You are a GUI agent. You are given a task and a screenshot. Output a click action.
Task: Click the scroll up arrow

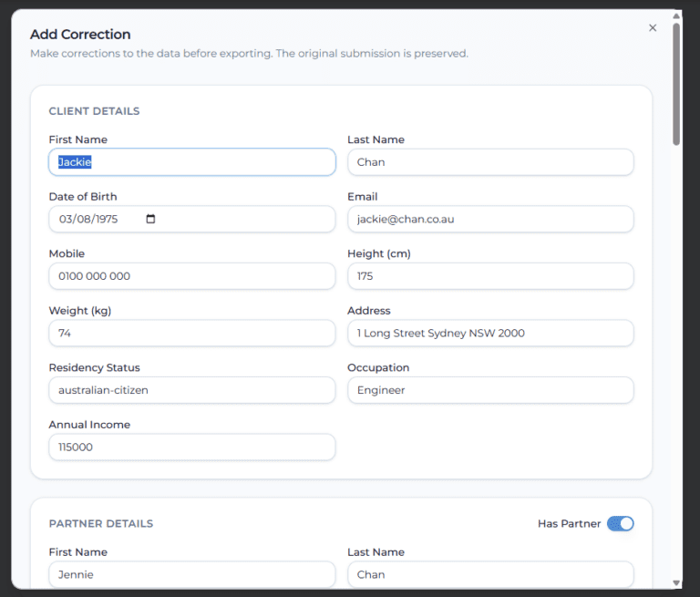pyautogui.click(x=676, y=15)
